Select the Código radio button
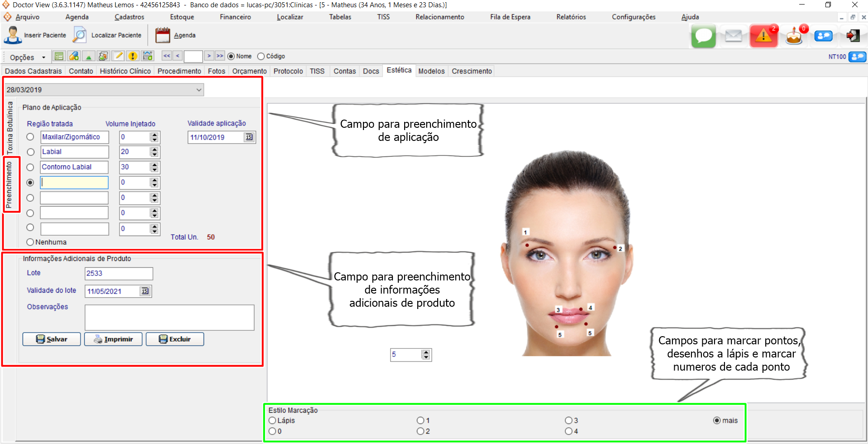 (261, 56)
